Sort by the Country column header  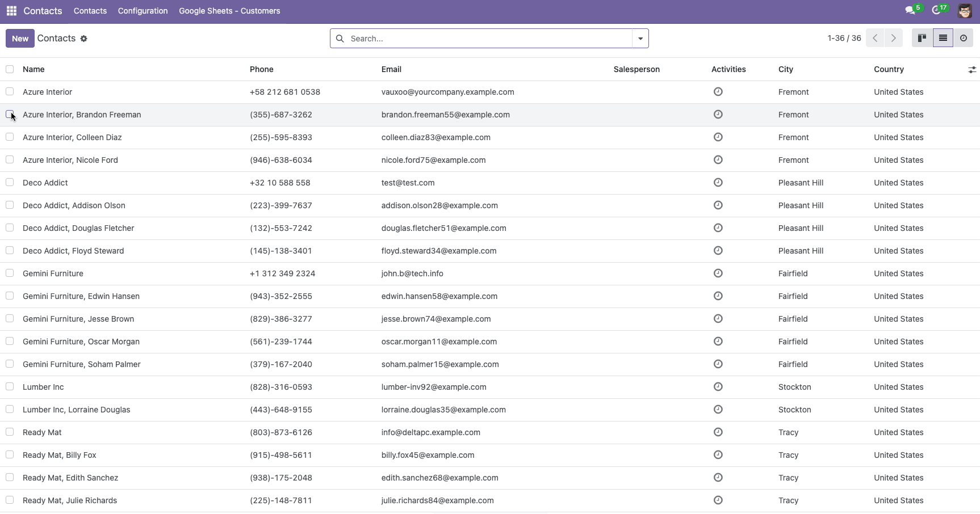[889, 69]
